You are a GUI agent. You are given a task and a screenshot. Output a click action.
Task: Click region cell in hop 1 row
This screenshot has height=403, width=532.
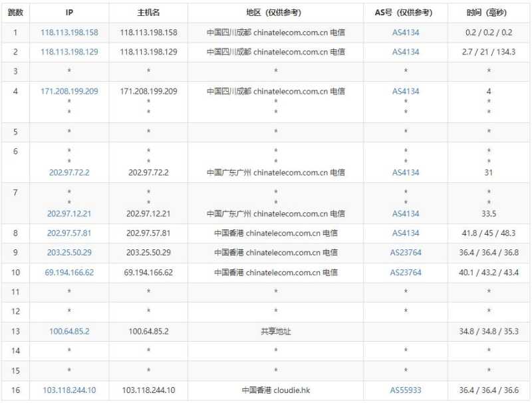point(276,33)
